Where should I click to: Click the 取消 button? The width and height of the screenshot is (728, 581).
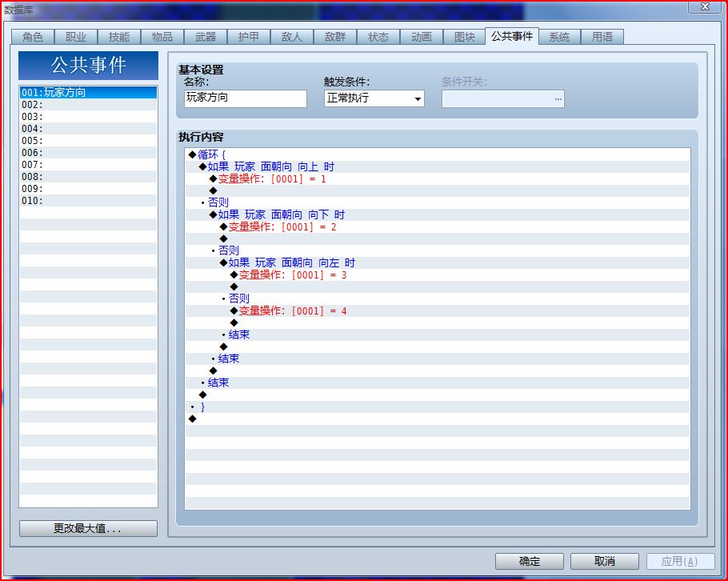tap(605, 561)
